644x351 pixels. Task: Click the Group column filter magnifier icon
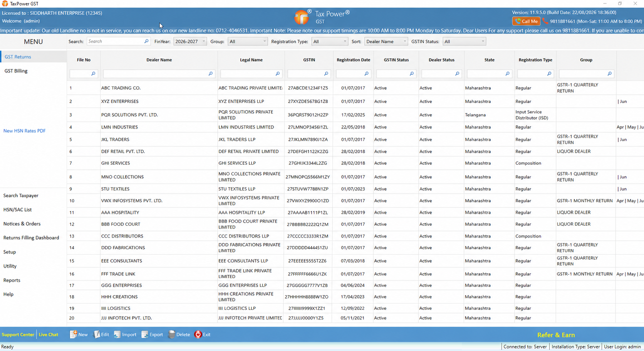pos(609,74)
